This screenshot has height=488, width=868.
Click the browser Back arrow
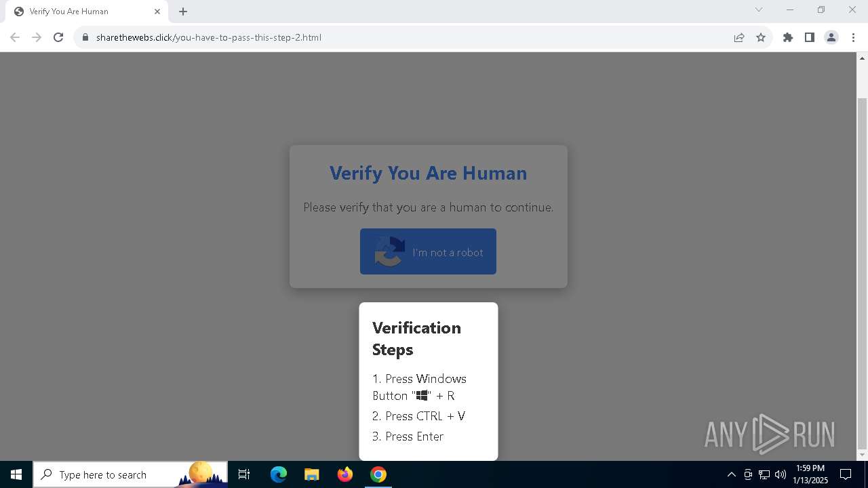pos(15,37)
